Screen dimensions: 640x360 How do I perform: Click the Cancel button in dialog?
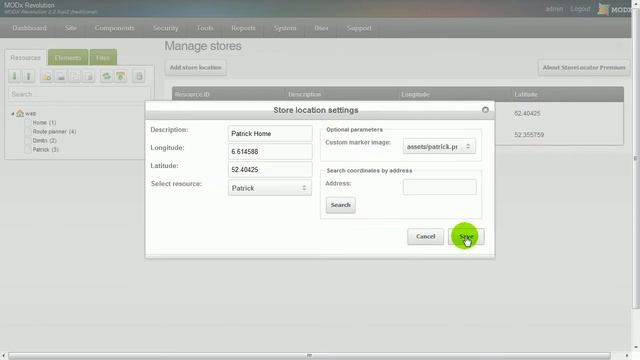[425, 237]
